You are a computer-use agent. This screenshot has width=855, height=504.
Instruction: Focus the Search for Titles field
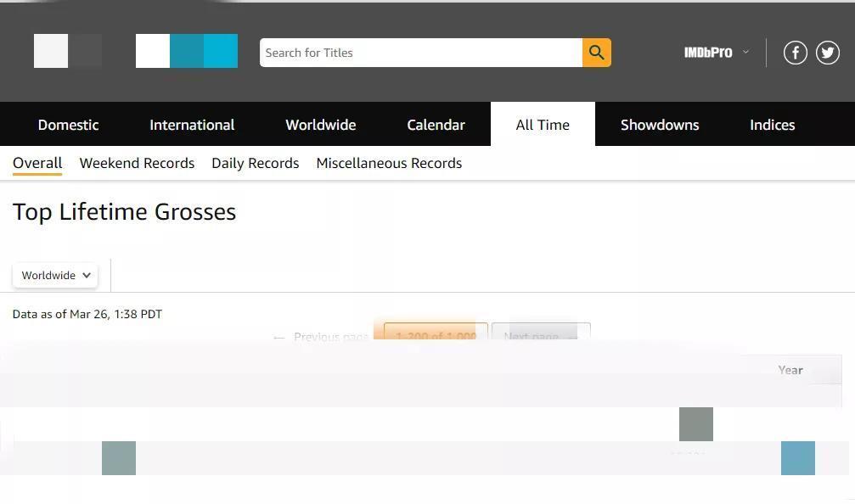[420, 53]
